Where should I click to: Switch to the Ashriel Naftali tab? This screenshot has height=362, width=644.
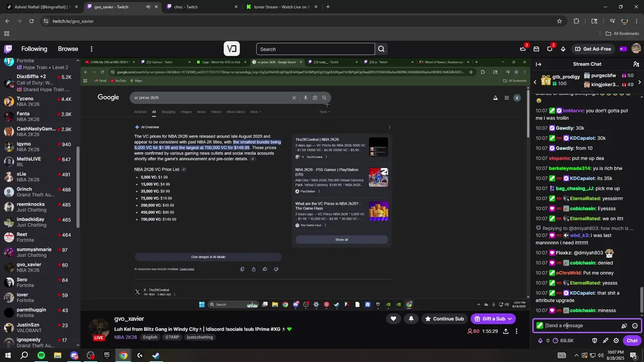(x=41, y=7)
